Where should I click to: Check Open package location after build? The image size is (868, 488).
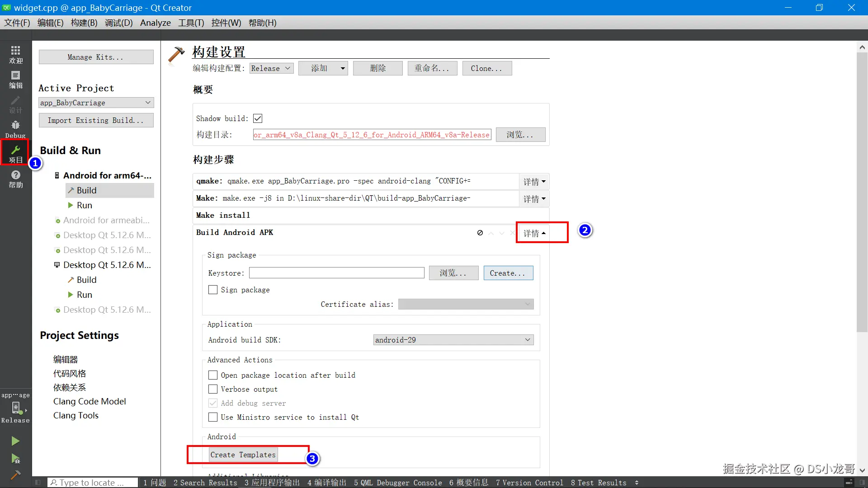(213, 375)
